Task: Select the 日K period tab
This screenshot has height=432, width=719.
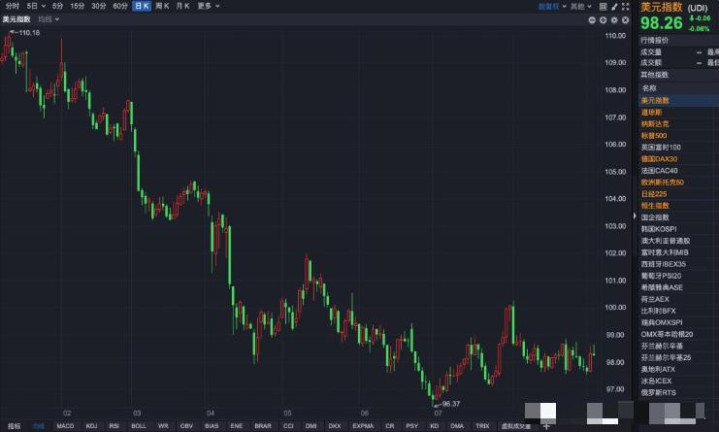Action: point(141,6)
